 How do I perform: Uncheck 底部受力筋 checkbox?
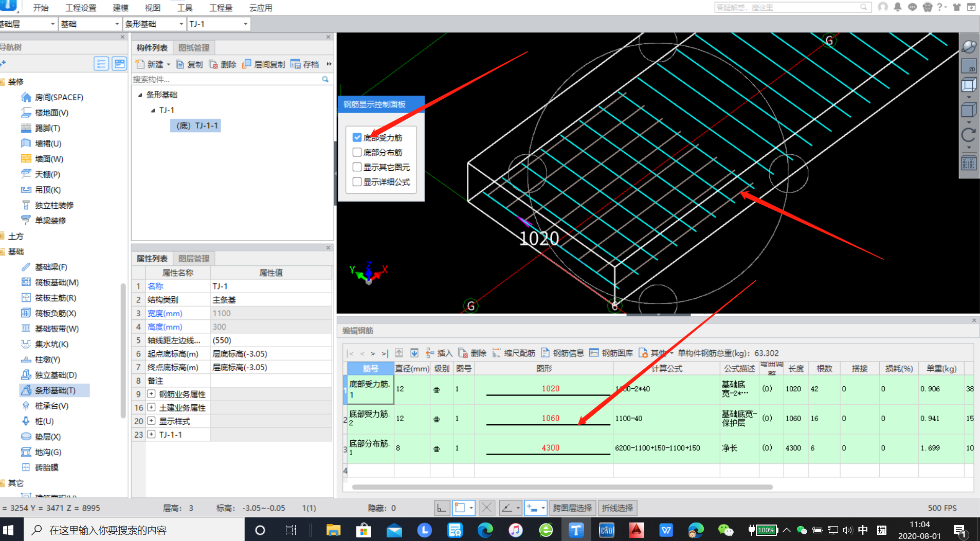point(357,137)
